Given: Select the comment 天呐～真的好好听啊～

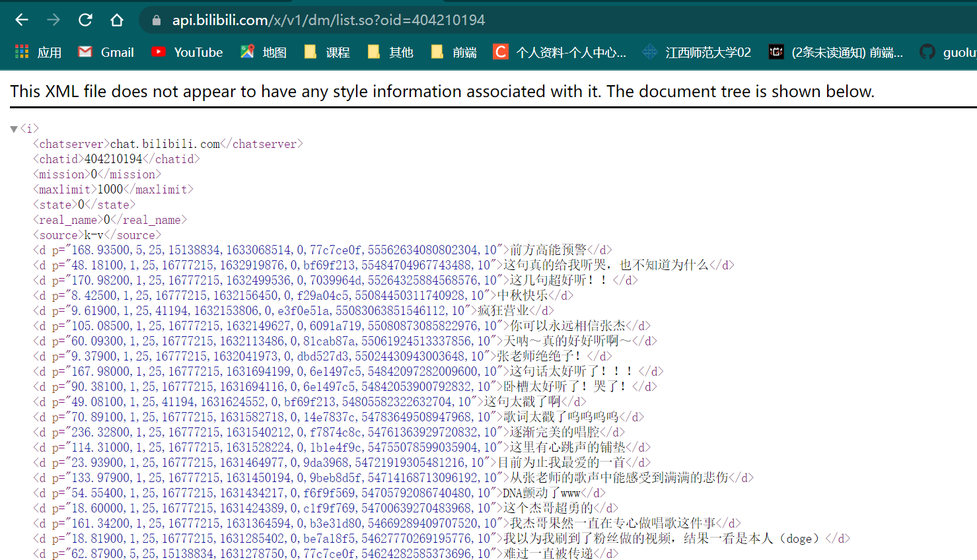Looking at the screenshot, I should pyautogui.click(x=567, y=341).
